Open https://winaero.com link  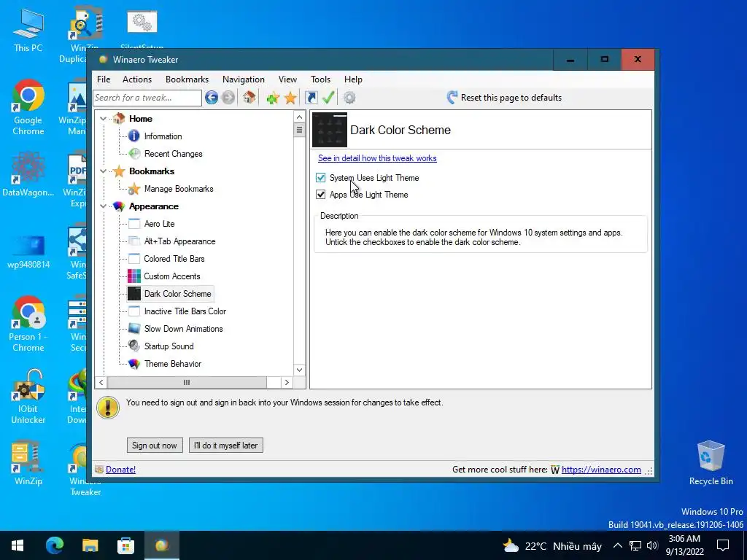(x=601, y=470)
